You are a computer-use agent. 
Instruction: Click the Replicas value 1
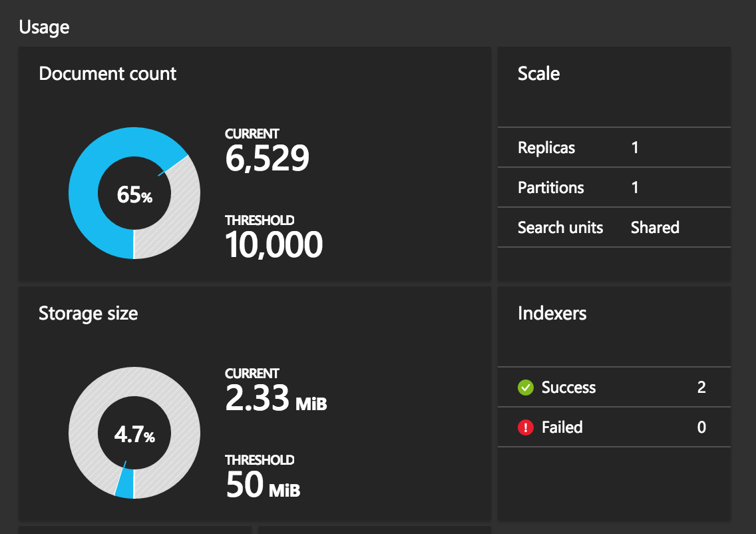tap(635, 148)
